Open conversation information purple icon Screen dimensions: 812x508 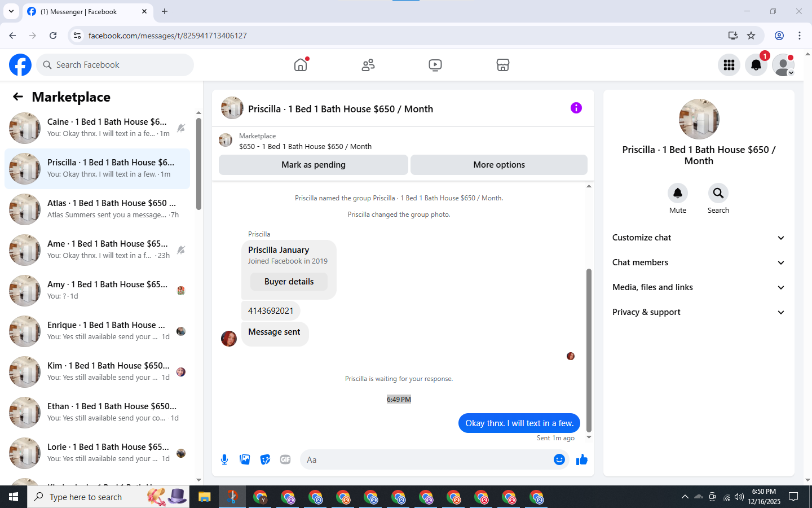[x=576, y=108]
